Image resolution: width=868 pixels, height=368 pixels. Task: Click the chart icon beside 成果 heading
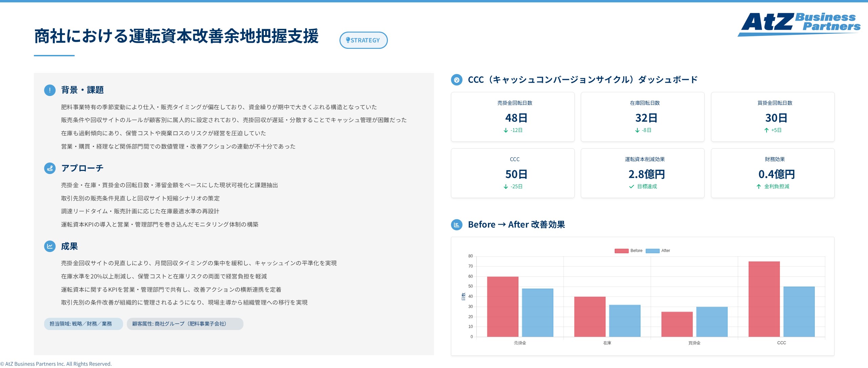coord(50,247)
